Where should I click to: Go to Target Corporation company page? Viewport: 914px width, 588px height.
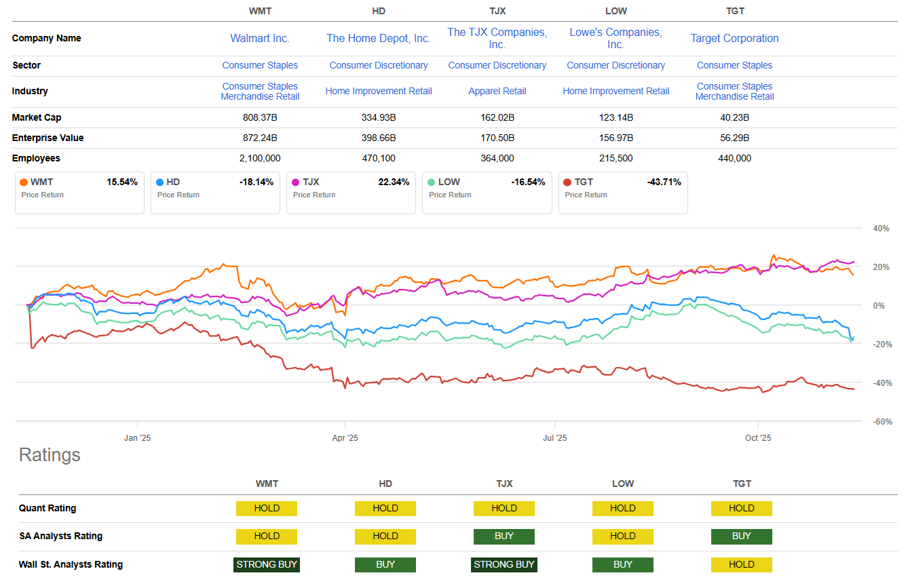tap(734, 39)
